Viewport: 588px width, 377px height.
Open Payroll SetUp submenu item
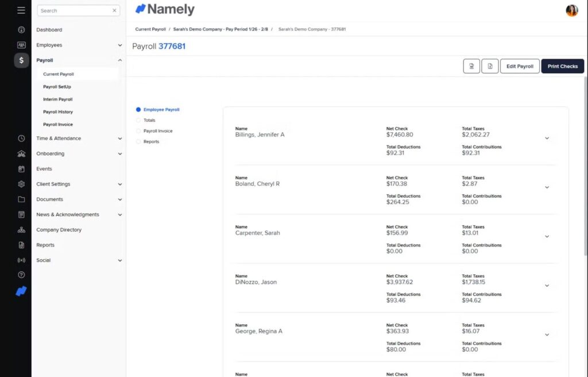[x=57, y=87]
